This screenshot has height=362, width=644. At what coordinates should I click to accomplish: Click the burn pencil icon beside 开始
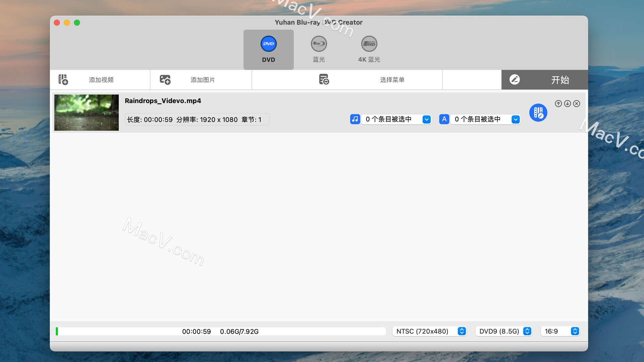coord(515,79)
